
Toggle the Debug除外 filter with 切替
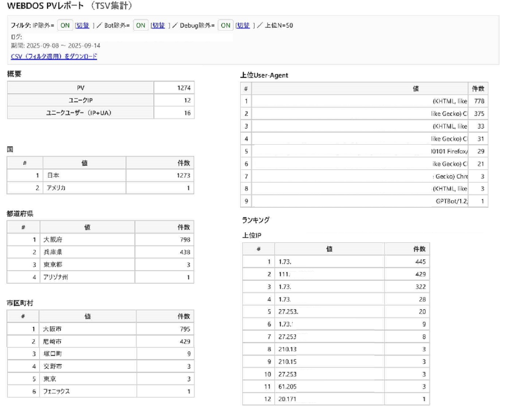click(x=243, y=25)
